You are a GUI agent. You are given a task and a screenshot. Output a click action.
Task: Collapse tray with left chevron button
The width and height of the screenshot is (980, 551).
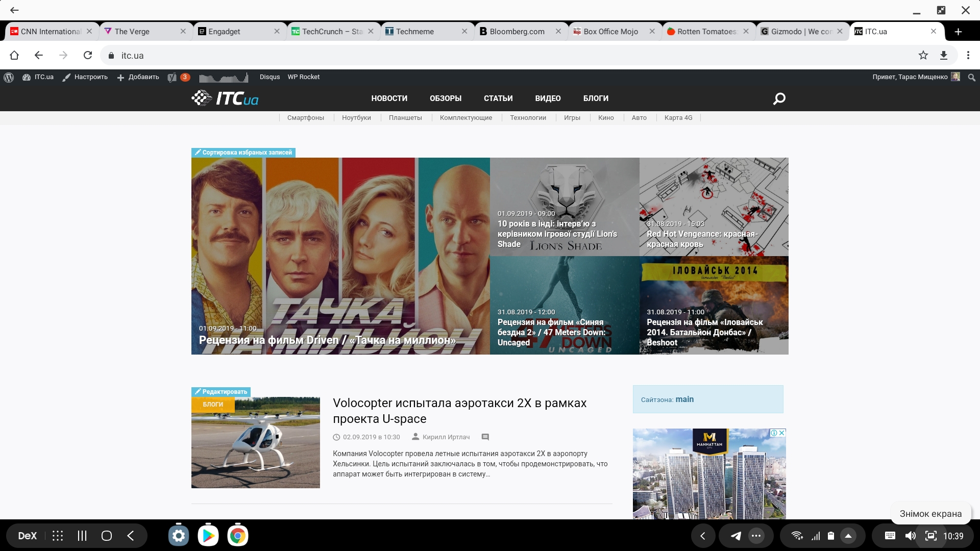tap(703, 536)
